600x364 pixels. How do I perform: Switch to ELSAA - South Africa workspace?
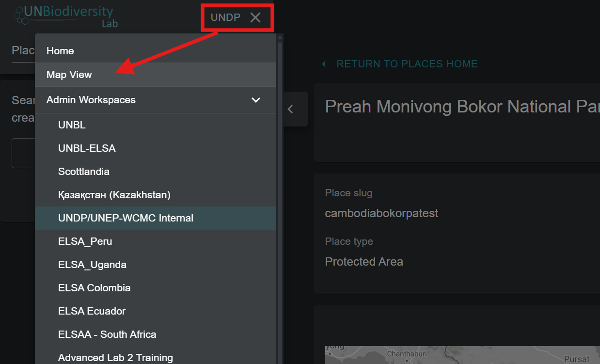click(107, 334)
